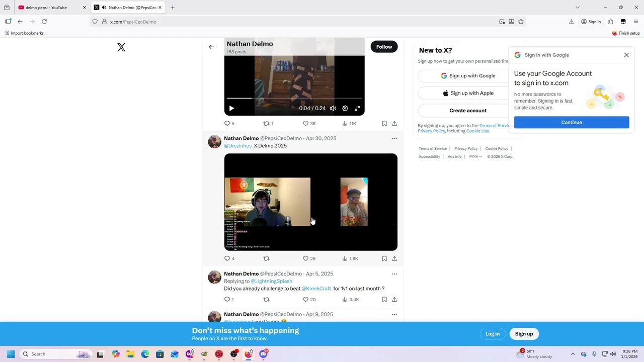Open the more menu on the Apr 9 post
This screenshot has height=362, width=644.
click(394, 314)
